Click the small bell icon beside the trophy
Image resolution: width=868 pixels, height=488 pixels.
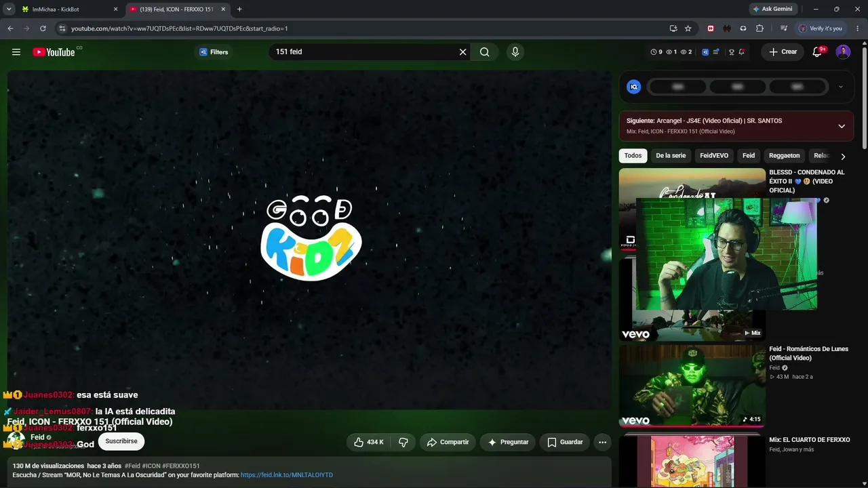742,52
